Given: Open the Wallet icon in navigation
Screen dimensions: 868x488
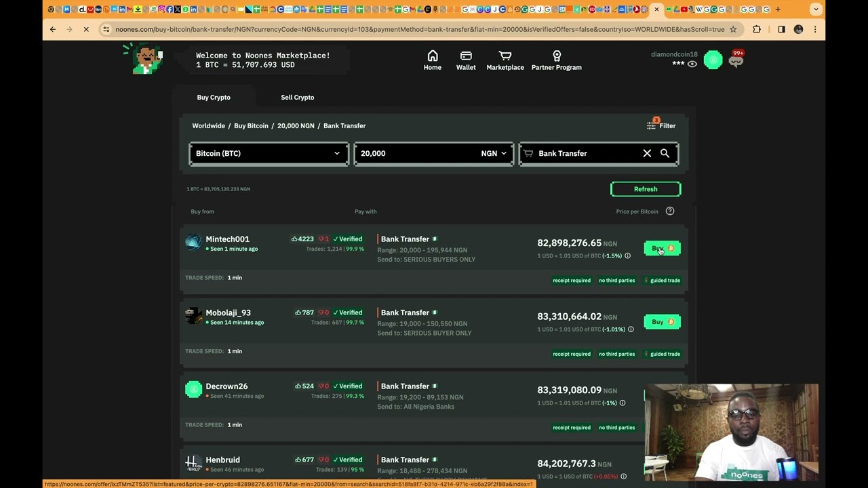Looking at the screenshot, I should tap(466, 56).
